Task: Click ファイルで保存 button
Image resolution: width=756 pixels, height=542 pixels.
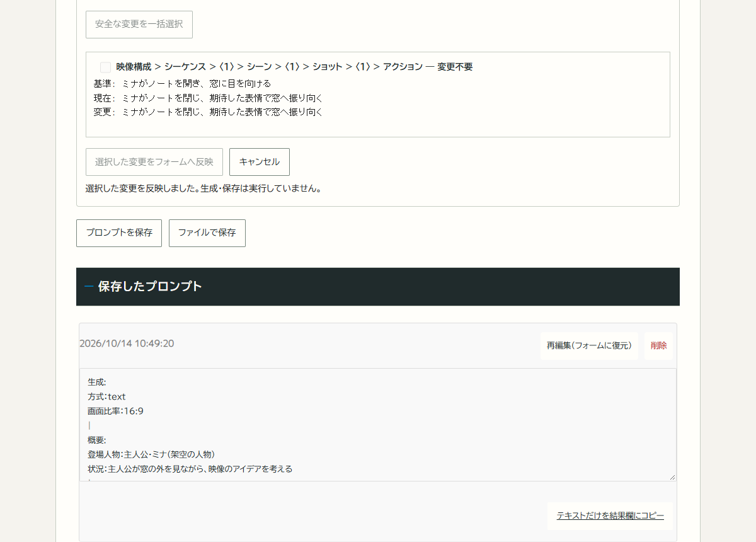Action: [207, 233]
